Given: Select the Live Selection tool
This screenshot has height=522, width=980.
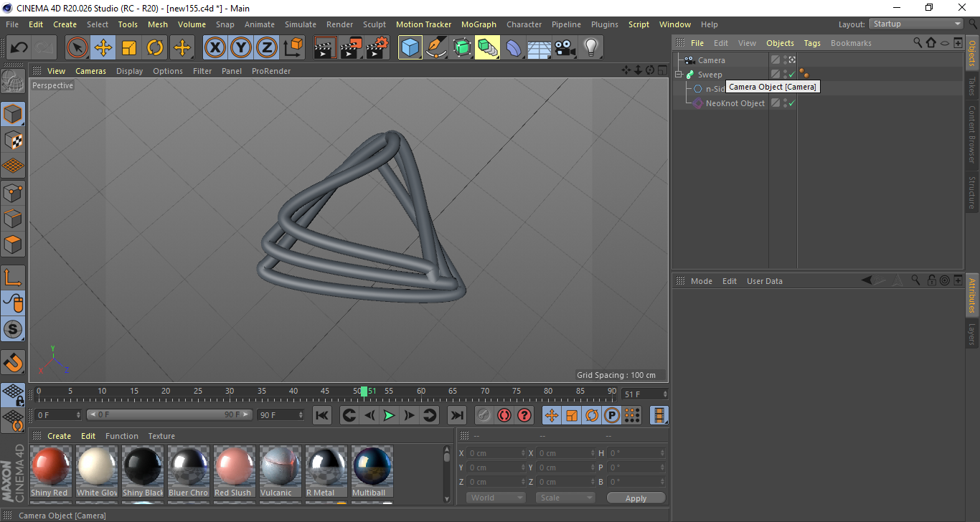Looking at the screenshot, I should [77, 48].
